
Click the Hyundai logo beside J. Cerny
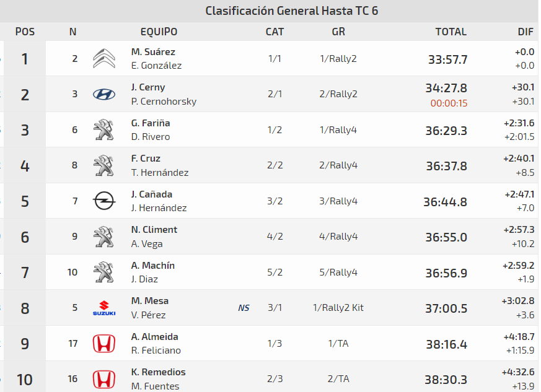pyautogui.click(x=103, y=94)
